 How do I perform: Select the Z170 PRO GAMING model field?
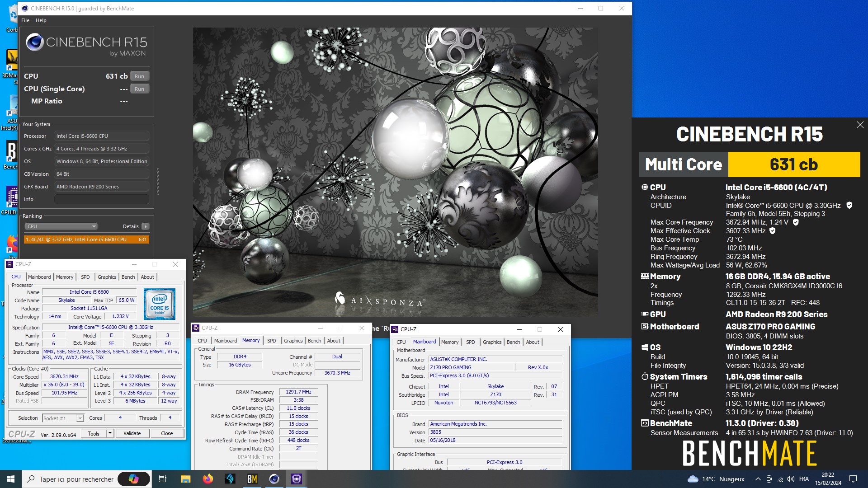471,367
